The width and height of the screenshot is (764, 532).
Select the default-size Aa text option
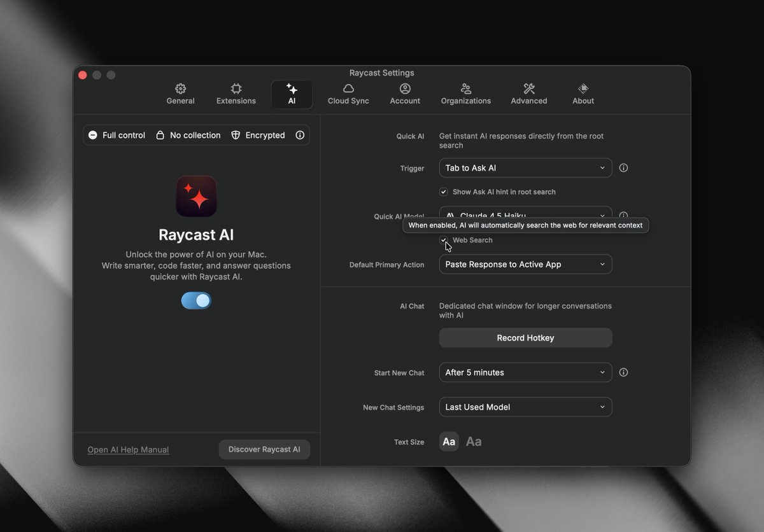pos(449,442)
